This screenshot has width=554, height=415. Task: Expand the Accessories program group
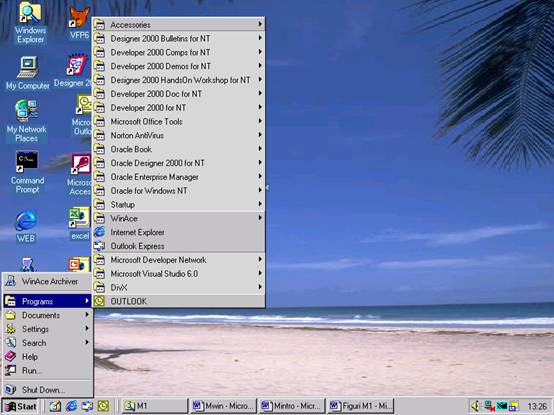pos(178,25)
